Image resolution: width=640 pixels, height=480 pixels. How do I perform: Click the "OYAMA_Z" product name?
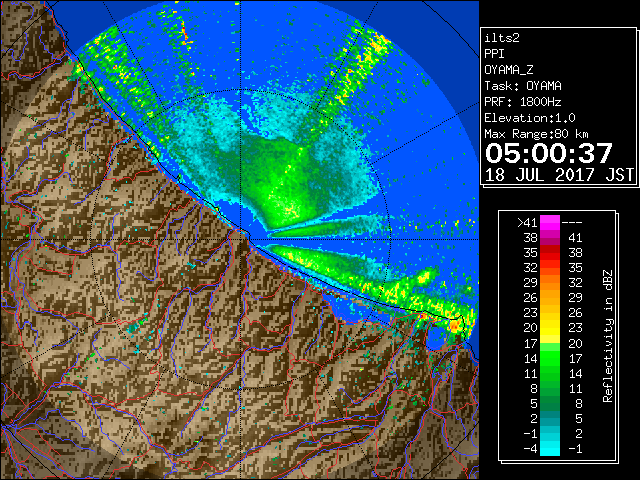tap(509, 70)
